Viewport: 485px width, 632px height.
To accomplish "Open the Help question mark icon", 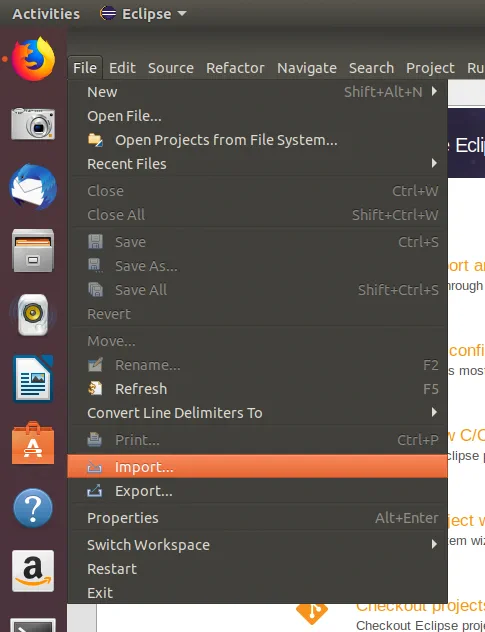I will (33, 508).
